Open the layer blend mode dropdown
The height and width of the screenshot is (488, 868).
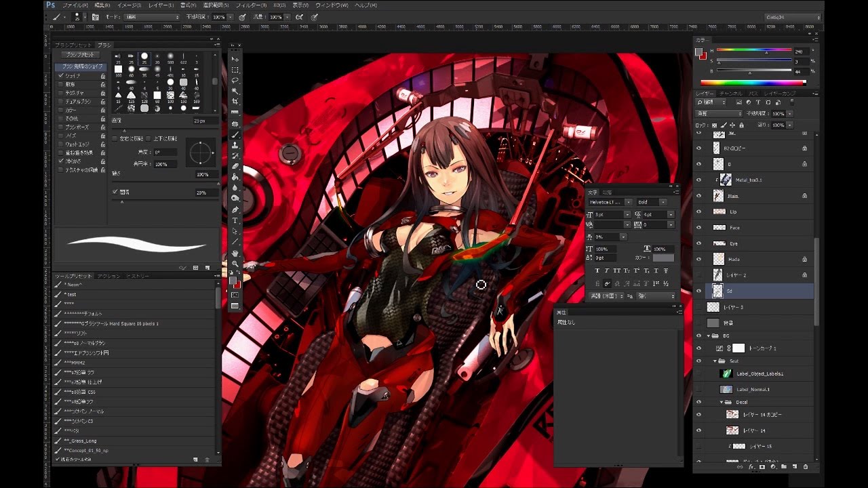pos(719,114)
